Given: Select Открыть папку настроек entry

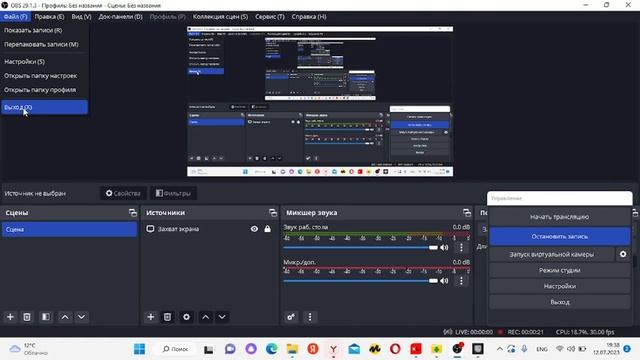Looking at the screenshot, I should pos(44,76).
